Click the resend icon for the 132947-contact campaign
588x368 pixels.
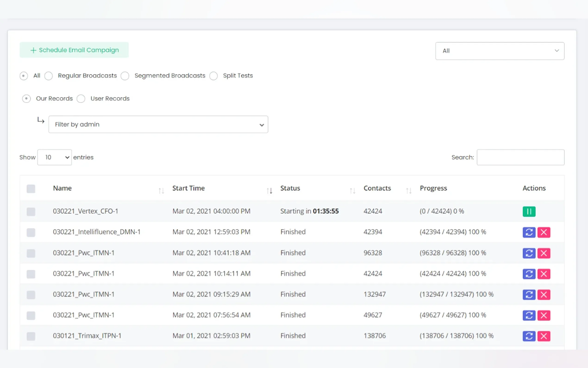[x=529, y=295]
